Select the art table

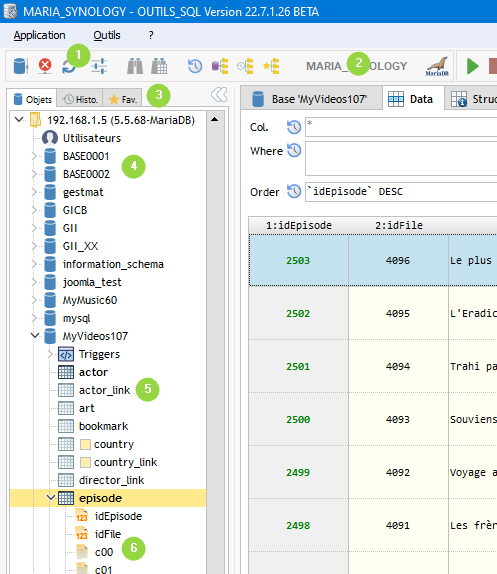87,408
